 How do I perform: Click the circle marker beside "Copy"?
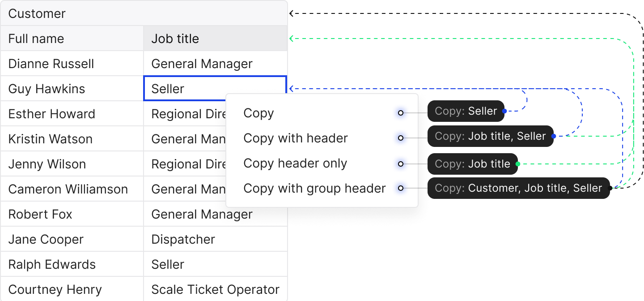[x=400, y=113]
